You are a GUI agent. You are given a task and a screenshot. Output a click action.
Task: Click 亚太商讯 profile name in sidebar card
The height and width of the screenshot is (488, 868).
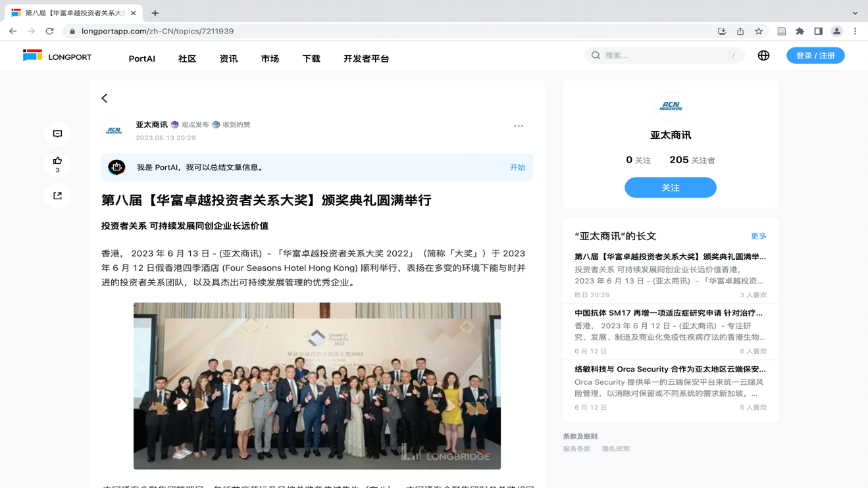coord(671,135)
